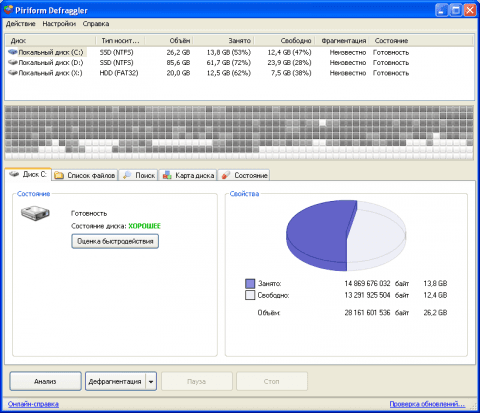Click the disk icon on Диск C: tab

click(14, 174)
